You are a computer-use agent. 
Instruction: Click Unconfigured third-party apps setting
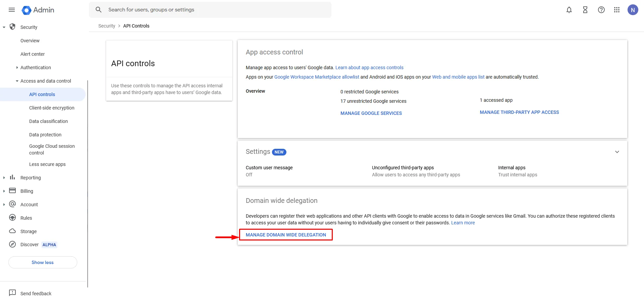click(x=416, y=171)
